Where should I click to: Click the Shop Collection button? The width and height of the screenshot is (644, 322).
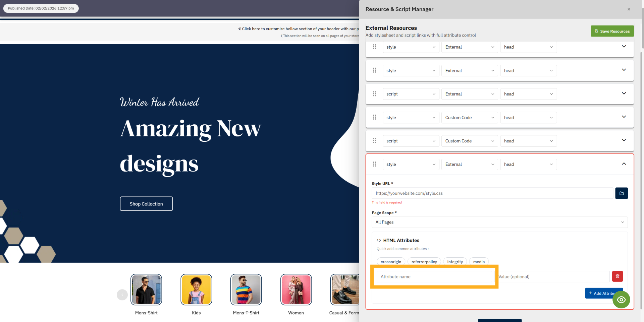[x=146, y=203]
